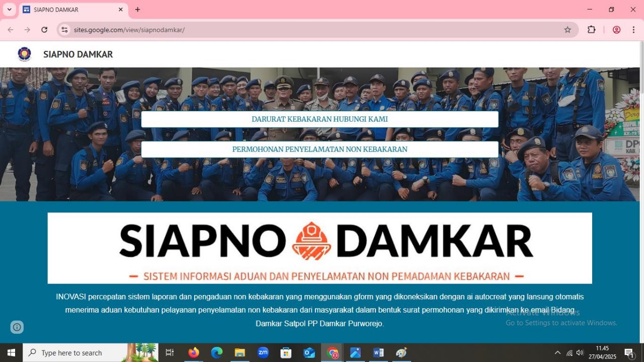The height and width of the screenshot is (362, 644).
Task: Click the browser profile avatar icon
Action: click(x=616, y=30)
